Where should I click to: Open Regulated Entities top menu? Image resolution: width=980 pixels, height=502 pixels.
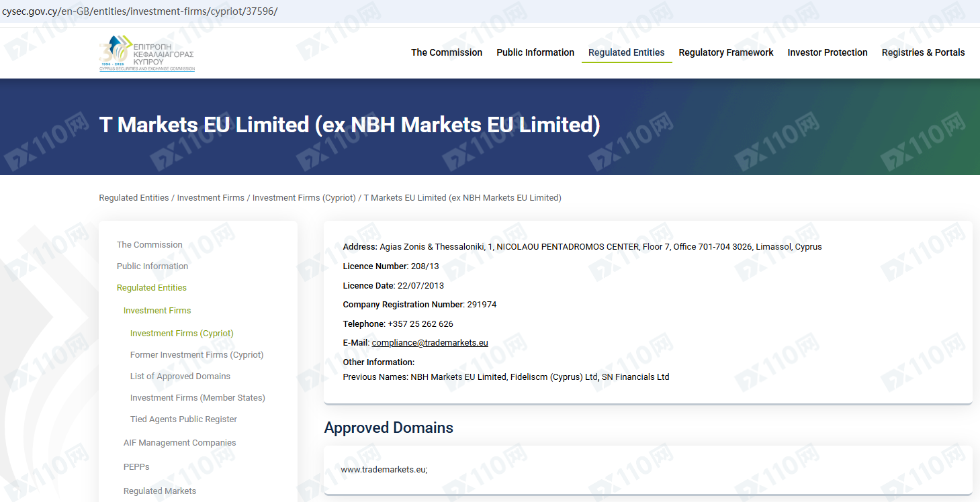(x=626, y=52)
